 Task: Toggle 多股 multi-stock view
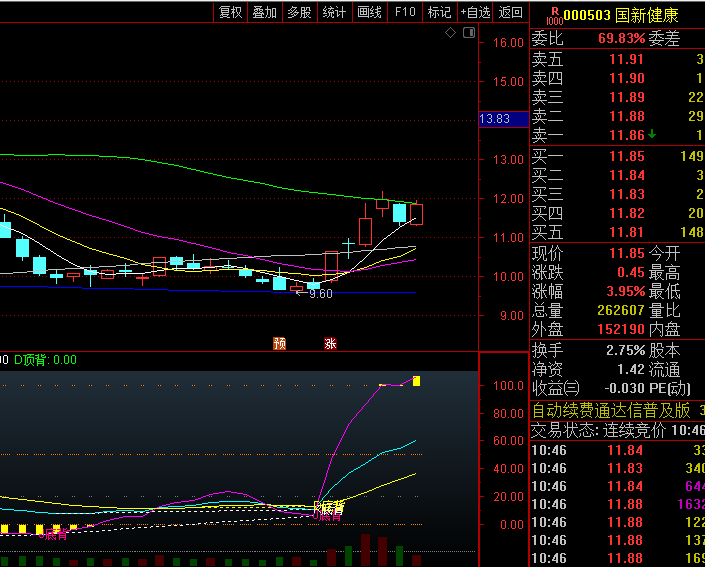(x=299, y=12)
